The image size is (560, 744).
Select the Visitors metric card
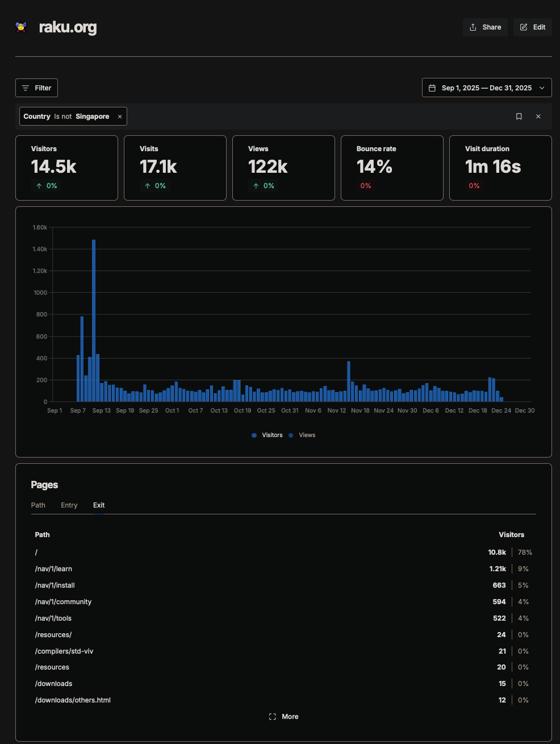point(66,168)
